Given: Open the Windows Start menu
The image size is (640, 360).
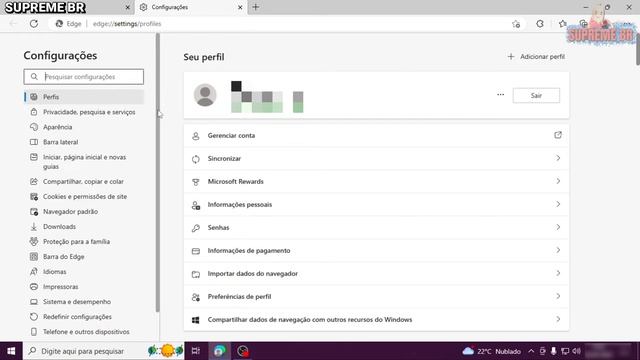Looking at the screenshot, I should click(11, 351).
